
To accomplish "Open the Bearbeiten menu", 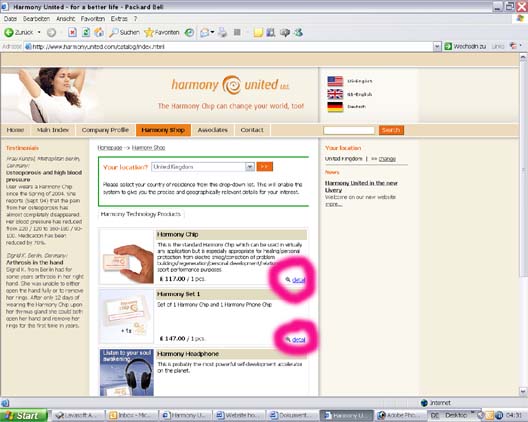I will point(36,19).
